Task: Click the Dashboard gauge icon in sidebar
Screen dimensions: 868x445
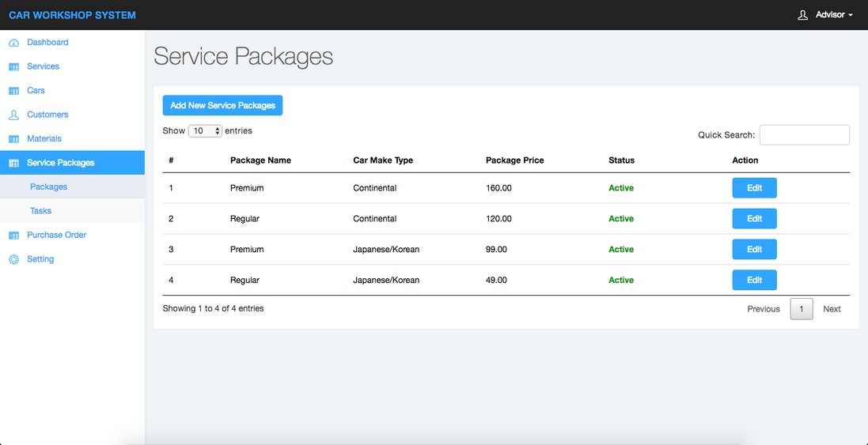Action: [13, 43]
